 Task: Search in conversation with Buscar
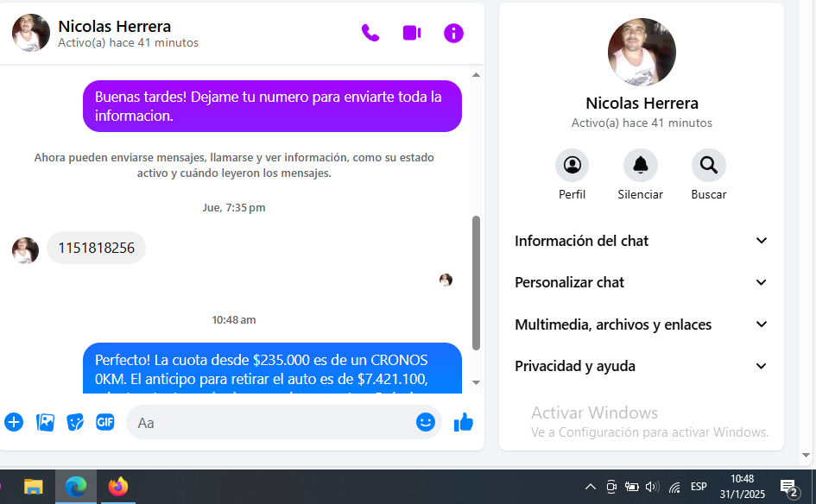click(x=708, y=165)
